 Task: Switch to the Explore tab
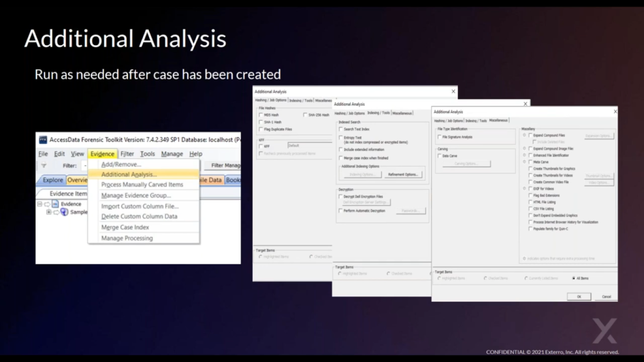[53, 180]
